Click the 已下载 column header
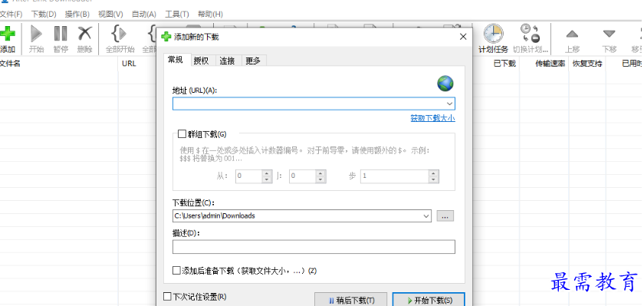 point(504,64)
